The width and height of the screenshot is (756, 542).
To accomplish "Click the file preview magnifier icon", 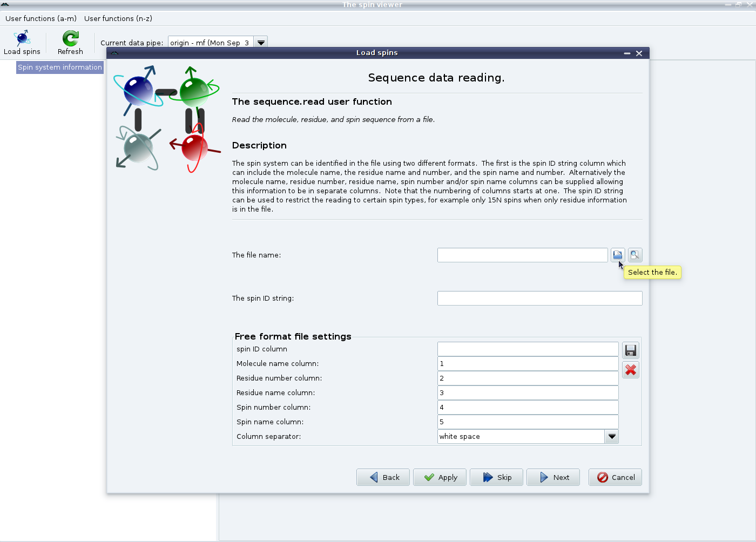I will point(635,255).
